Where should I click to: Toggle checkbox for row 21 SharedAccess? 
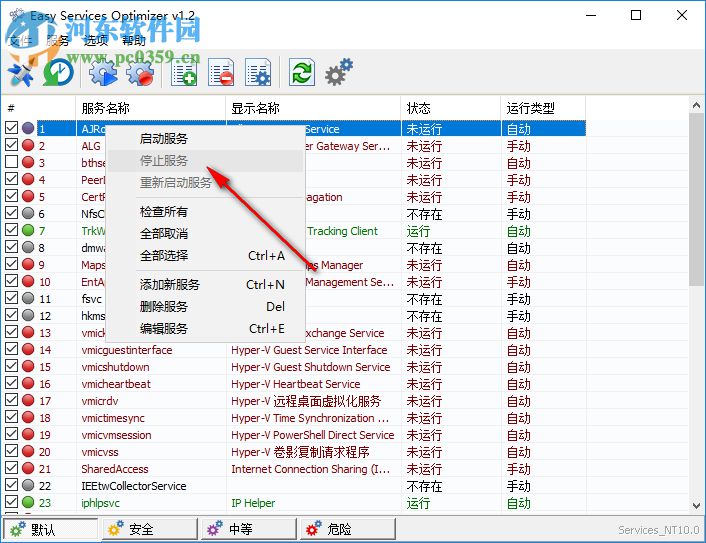coord(12,468)
